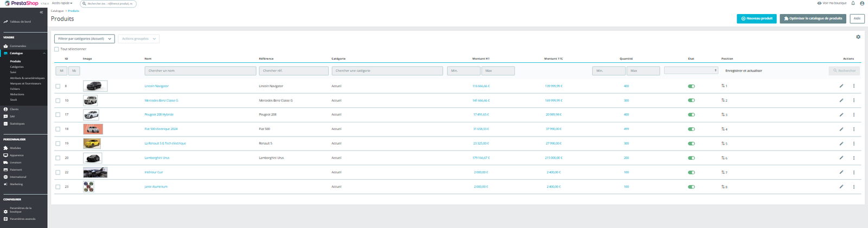Click the Catalogue breadcrumb link
This screenshot has width=868, height=228.
tap(57, 11)
